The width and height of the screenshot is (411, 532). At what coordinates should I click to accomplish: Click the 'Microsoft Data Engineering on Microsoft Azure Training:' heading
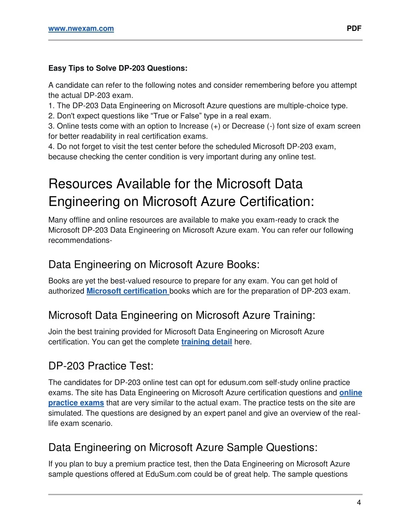click(x=181, y=315)
